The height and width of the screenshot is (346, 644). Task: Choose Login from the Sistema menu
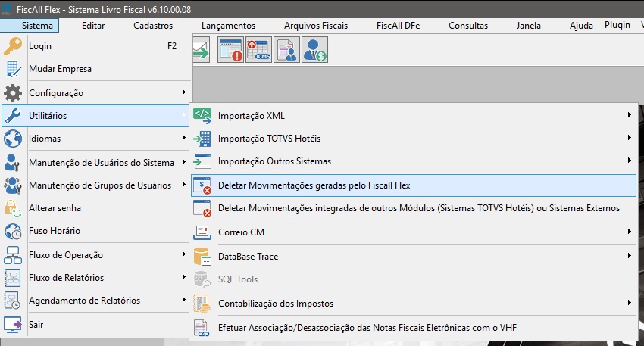click(x=96, y=46)
